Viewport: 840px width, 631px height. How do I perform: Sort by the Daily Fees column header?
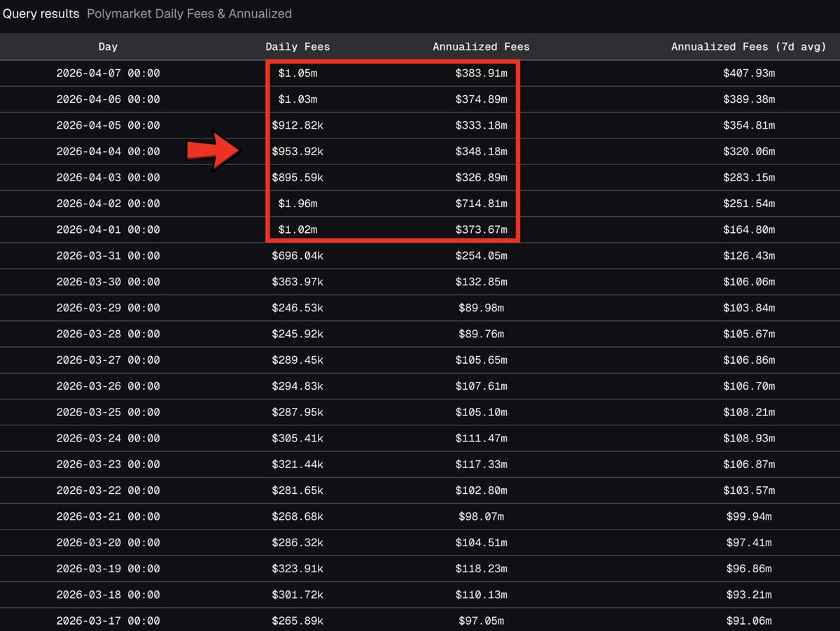[x=297, y=47]
